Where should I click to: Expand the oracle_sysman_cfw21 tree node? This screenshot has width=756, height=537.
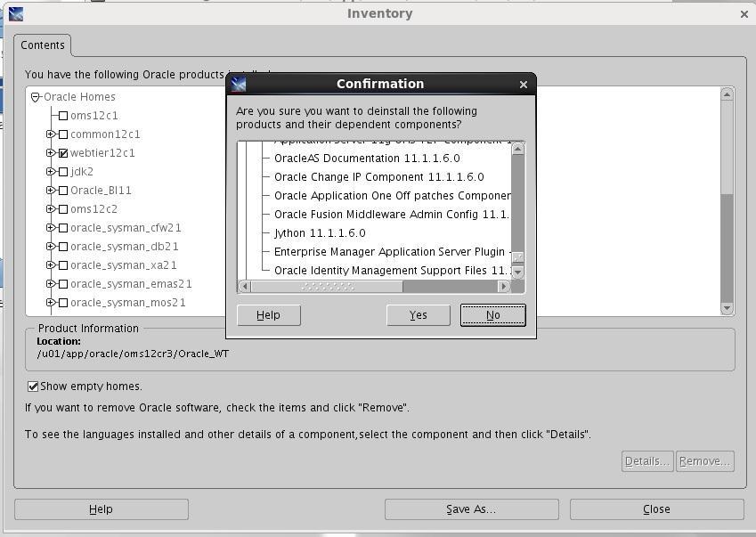[51, 227]
